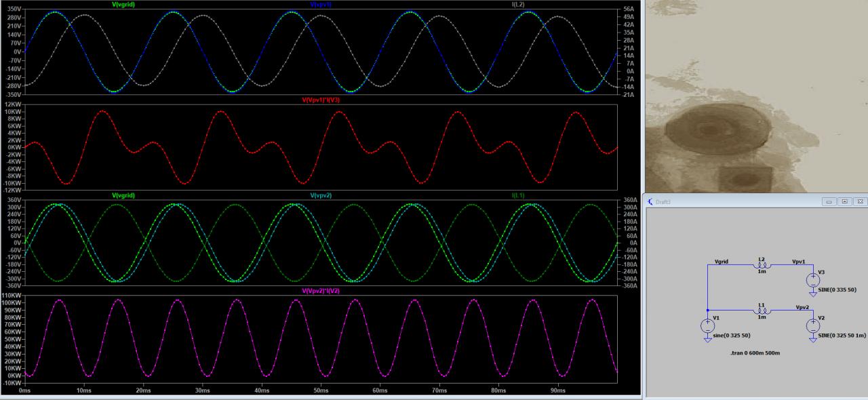This screenshot has width=868, height=400.
Task: Click the L1 reference designator text
Action: click(x=762, y=304)
